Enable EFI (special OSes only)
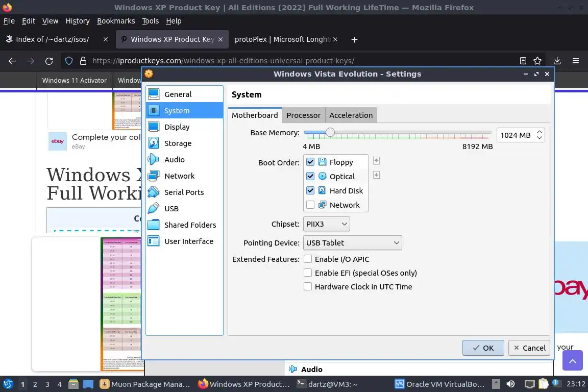The image size is (588, 392). tap(307, 273)
